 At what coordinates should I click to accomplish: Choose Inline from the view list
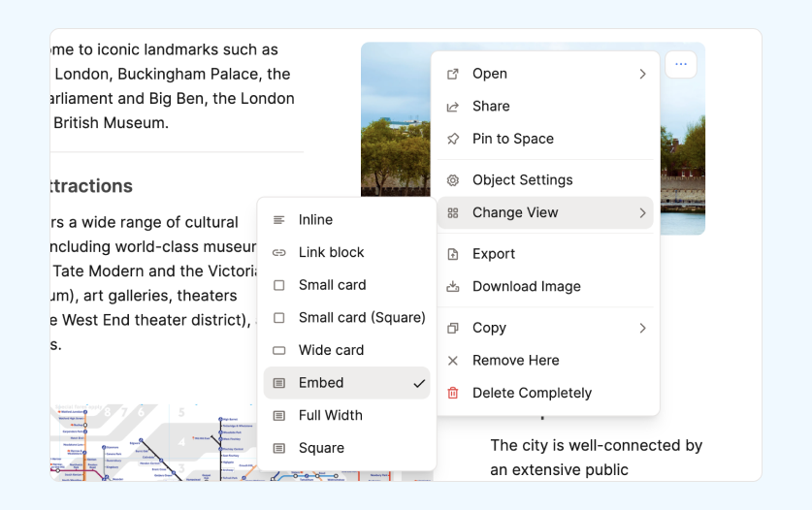(x=315, y=220)
